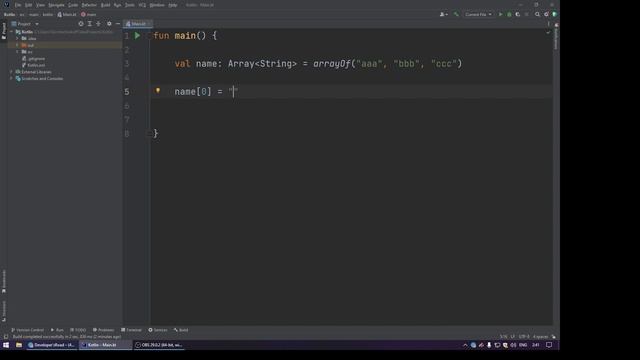The height and width of the screenshot is (360, 640).
Task: Run main using the gutter play icon
Action: [138, 36]
